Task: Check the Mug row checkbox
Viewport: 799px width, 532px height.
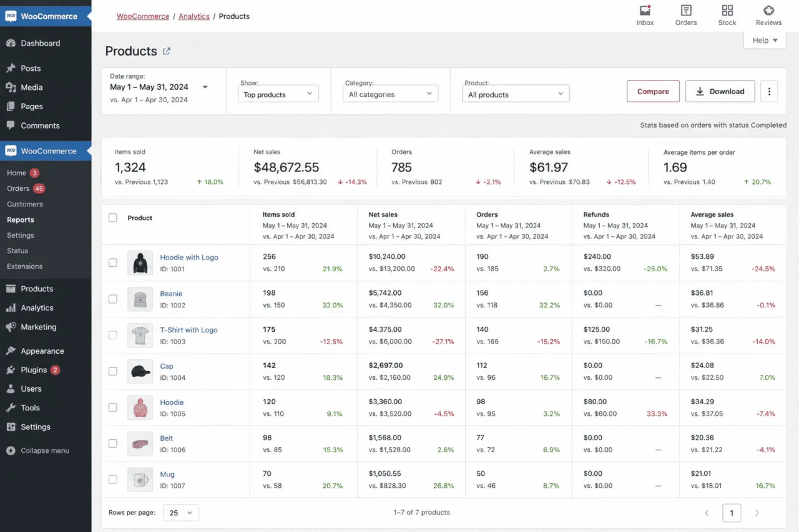Action: (x=113, y=480)
